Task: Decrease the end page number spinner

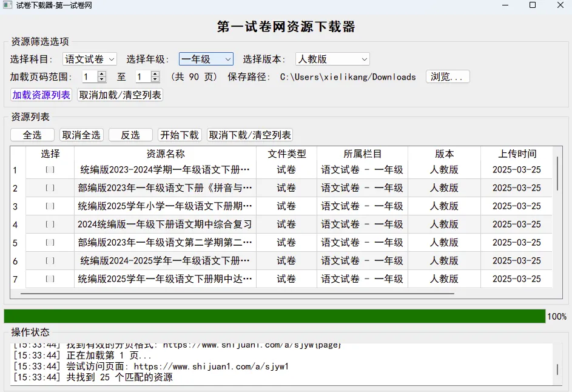Action: point(155,79)
